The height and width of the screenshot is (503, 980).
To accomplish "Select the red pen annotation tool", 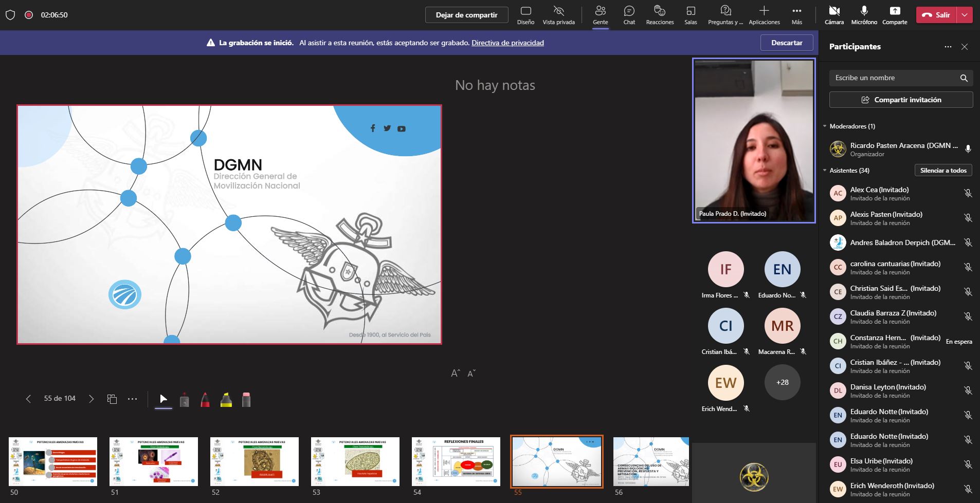I will 205,400.
